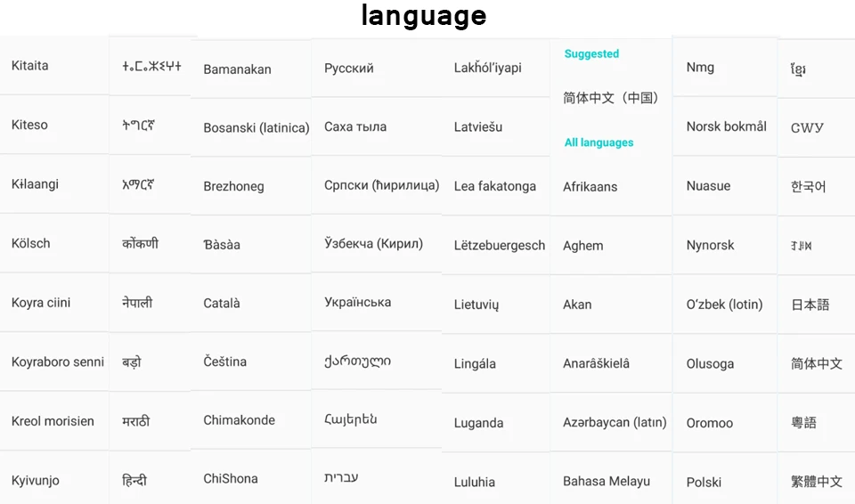Select Українська language
Viewport: 855px width, 504px height.
point(358,302)
